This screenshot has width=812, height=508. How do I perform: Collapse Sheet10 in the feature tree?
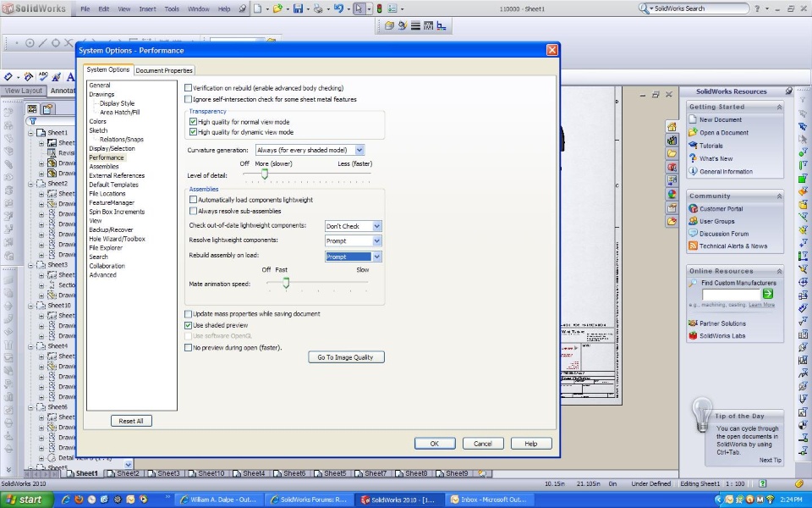tap(31, 306)
